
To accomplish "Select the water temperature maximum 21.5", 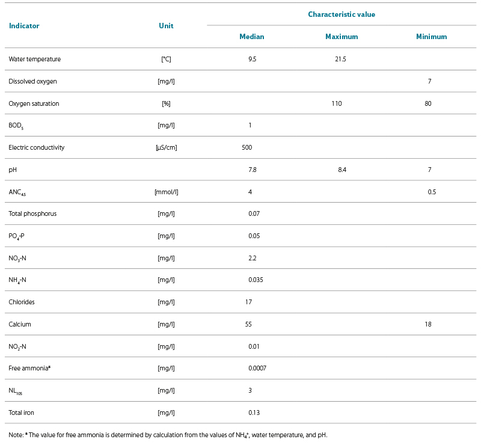I will 340,59.
